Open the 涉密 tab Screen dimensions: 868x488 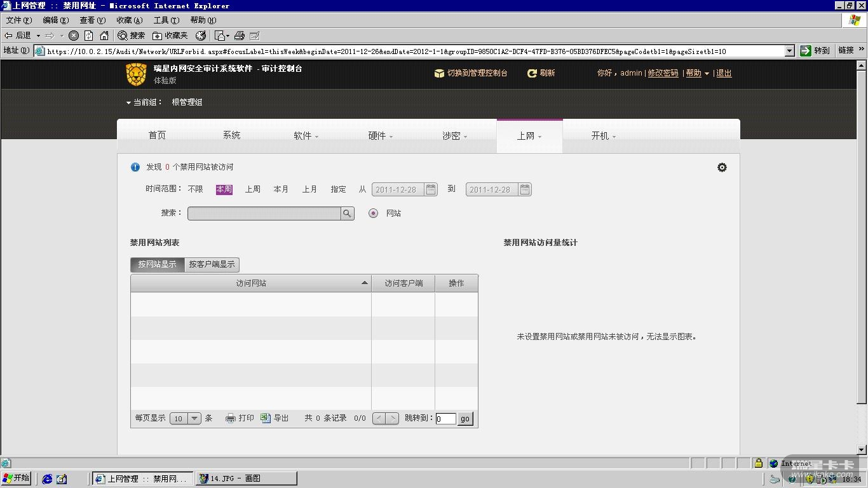coord(454,135)
